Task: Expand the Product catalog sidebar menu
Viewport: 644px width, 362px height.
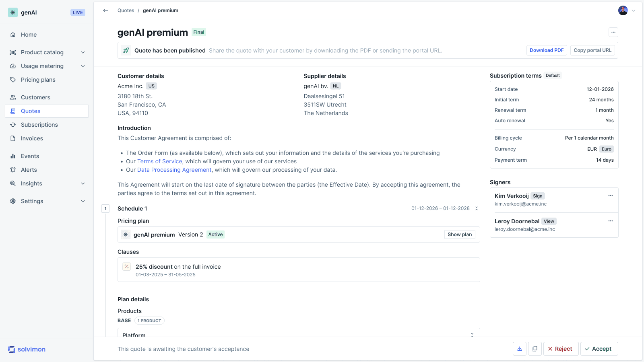Action: tap(47, 52)
